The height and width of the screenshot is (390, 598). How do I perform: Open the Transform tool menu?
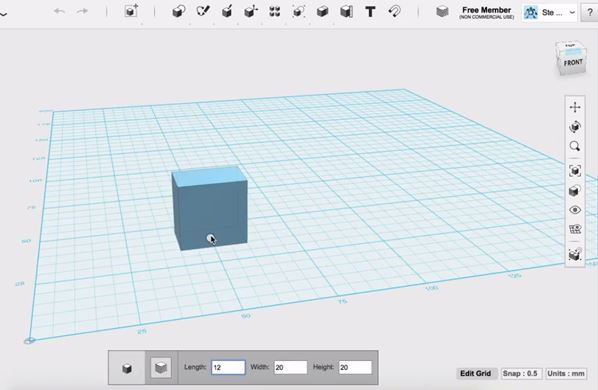coord(131,11)
